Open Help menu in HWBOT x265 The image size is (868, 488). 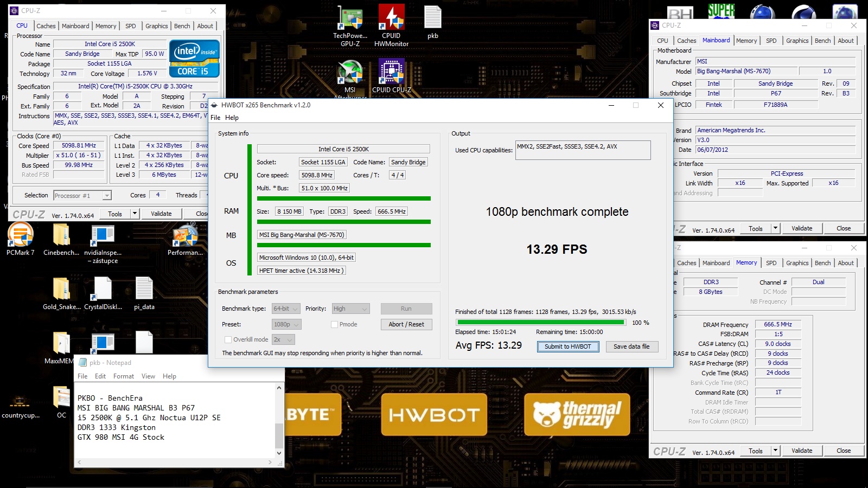click(232, 118)
